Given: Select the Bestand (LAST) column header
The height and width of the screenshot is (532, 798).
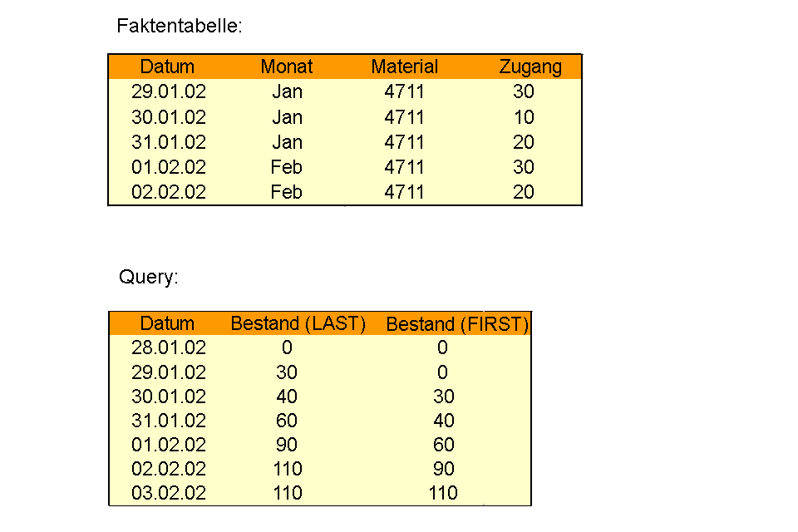Looking at the screenshot, I should [298, 323].
